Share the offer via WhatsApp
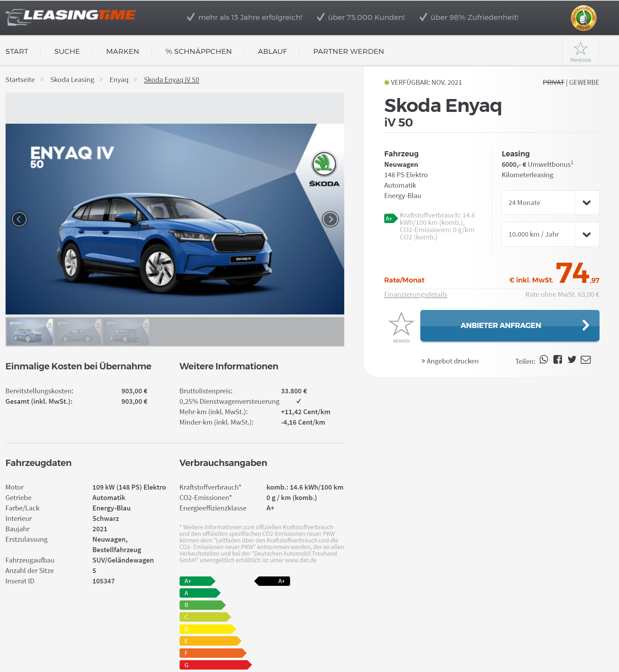This screenshot has height=672, width=619. [544, 360]
